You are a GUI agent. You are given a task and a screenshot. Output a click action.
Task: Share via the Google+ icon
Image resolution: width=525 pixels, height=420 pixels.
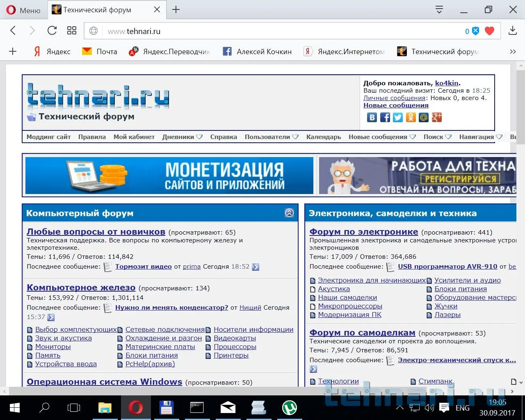(x=436, y=117)
